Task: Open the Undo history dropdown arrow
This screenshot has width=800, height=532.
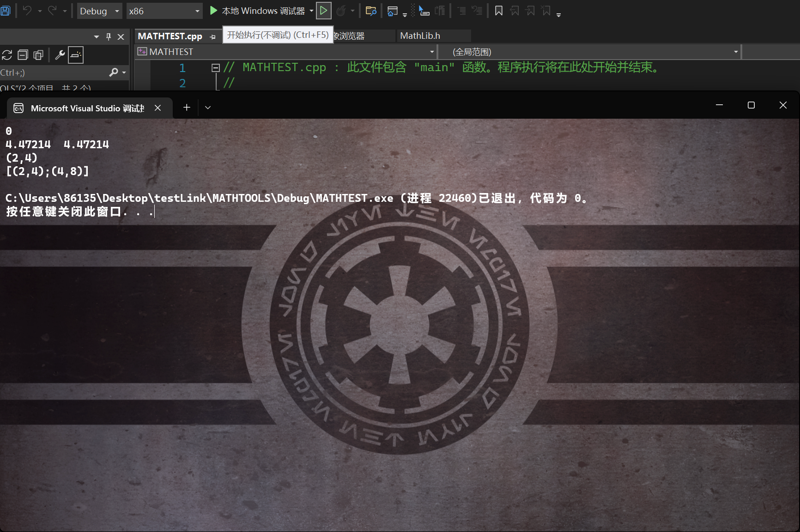Action: click(x=40, y=11)
